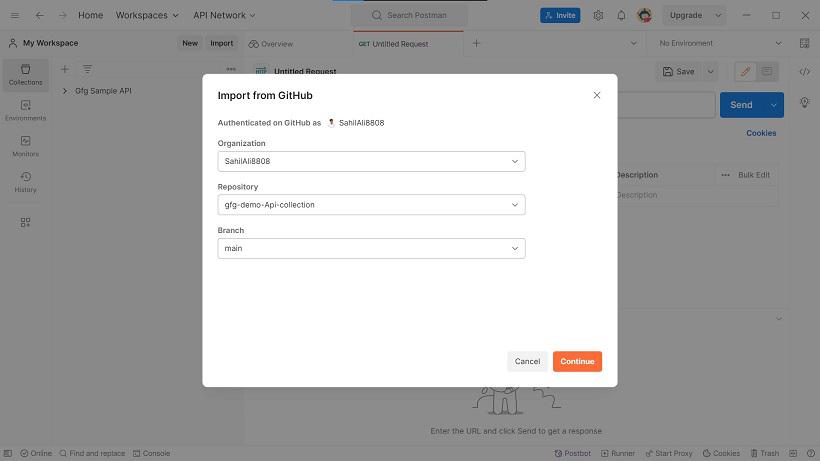Open the API Network dropdown menu
This screenshot has height=461, width=820.
[x=224, y=15]
